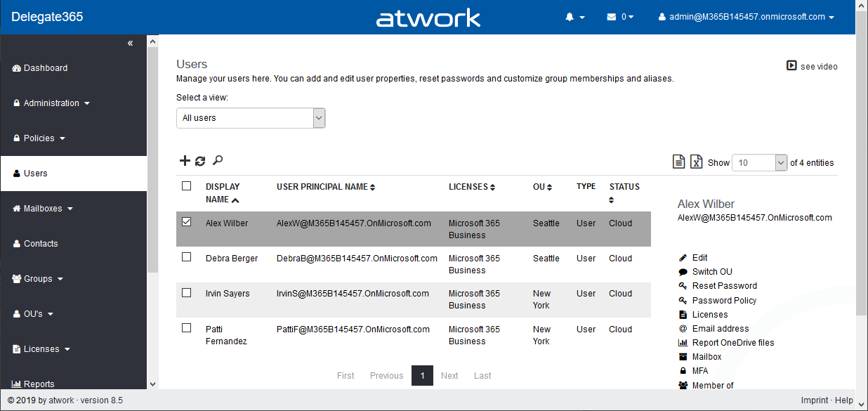Collapse sidebar with double-chevron icon
Image resolution: width=868 pixels, height=411 pixels.
click(130, 44)
